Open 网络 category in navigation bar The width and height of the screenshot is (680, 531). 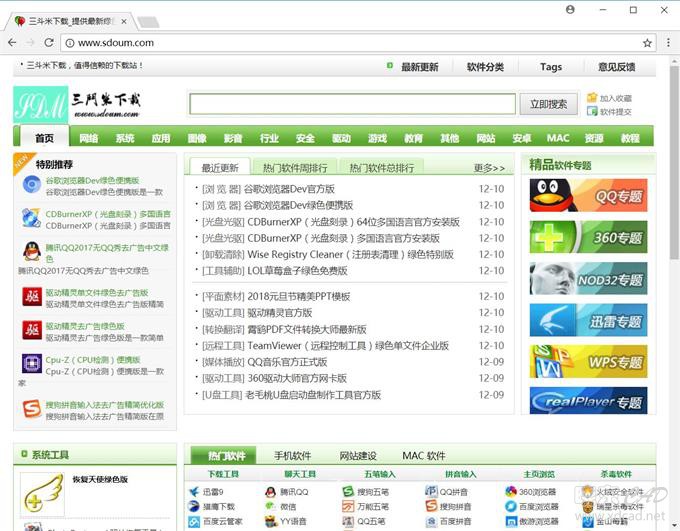[x=88, y=138]
